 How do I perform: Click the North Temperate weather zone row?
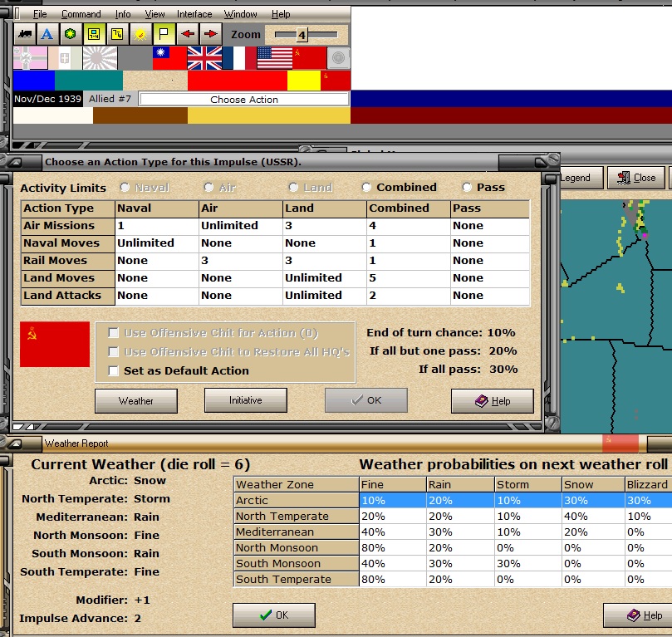pyautogui.click(x=453, y=517)
